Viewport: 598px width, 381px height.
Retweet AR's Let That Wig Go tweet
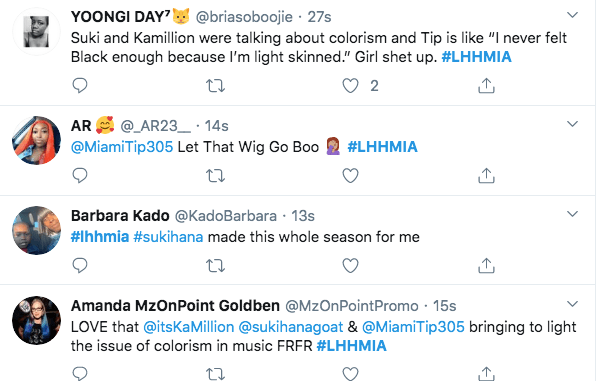click(x=215, y=176)
